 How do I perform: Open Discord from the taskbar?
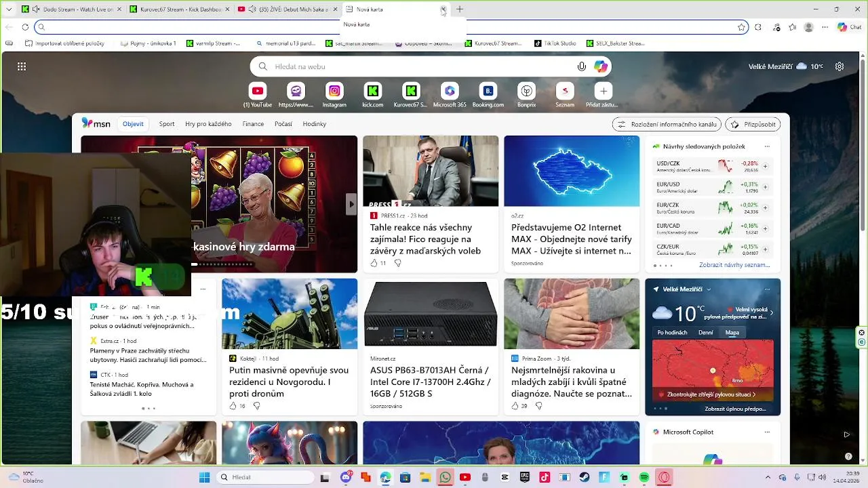tap(347, 477)
